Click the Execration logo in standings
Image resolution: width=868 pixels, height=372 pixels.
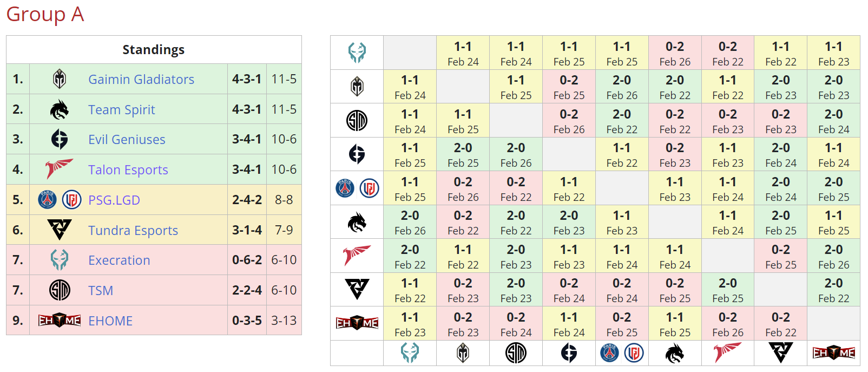pyautogui.click(x=60, y=260)
